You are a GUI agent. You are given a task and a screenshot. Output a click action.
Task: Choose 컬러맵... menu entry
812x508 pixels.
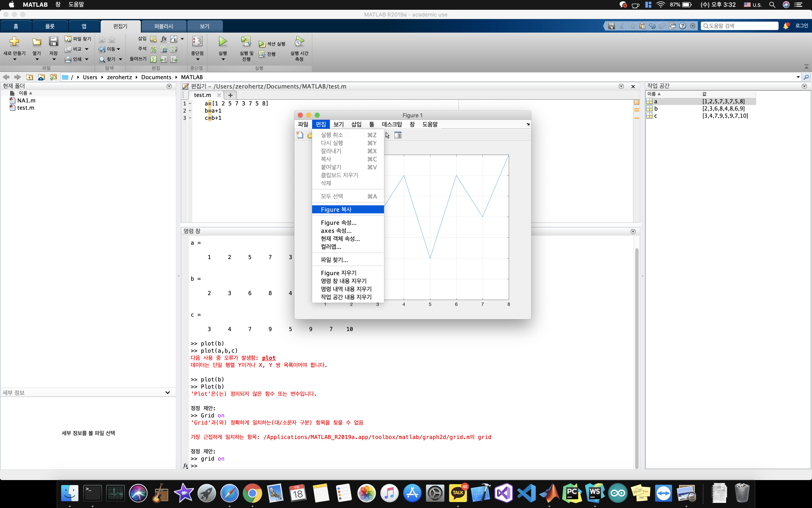(348, 247)
